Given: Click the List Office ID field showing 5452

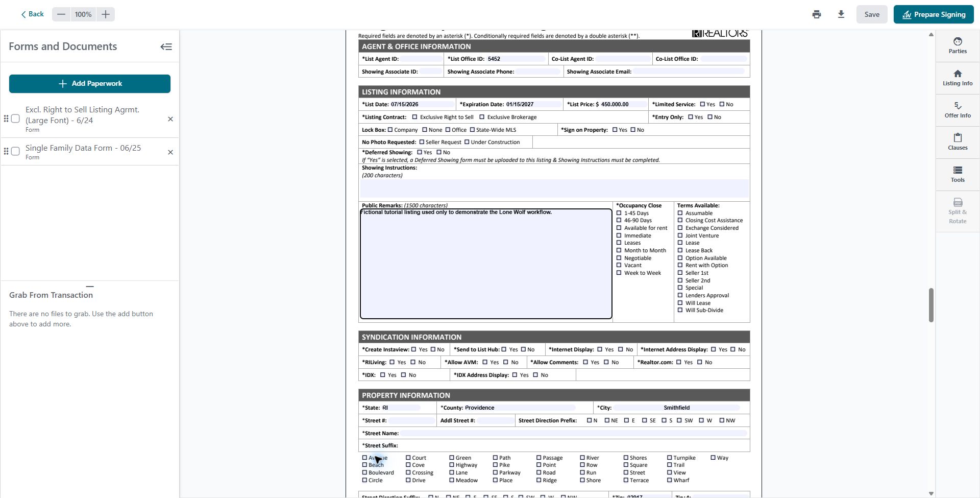Looking at the screenshot, I should pyautogui.click(x=516, y=59).
